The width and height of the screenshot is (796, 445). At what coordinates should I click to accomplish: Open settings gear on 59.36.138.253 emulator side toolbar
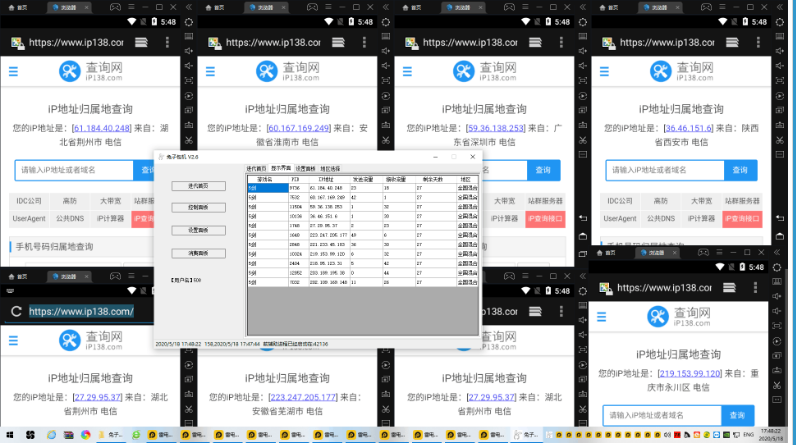point(583,22)
